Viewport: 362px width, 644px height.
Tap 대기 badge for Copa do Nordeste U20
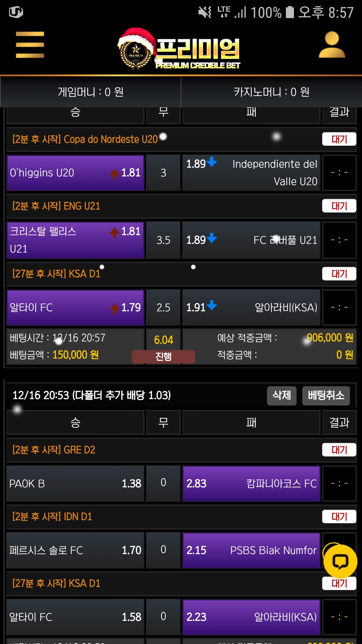click(339, 139)
